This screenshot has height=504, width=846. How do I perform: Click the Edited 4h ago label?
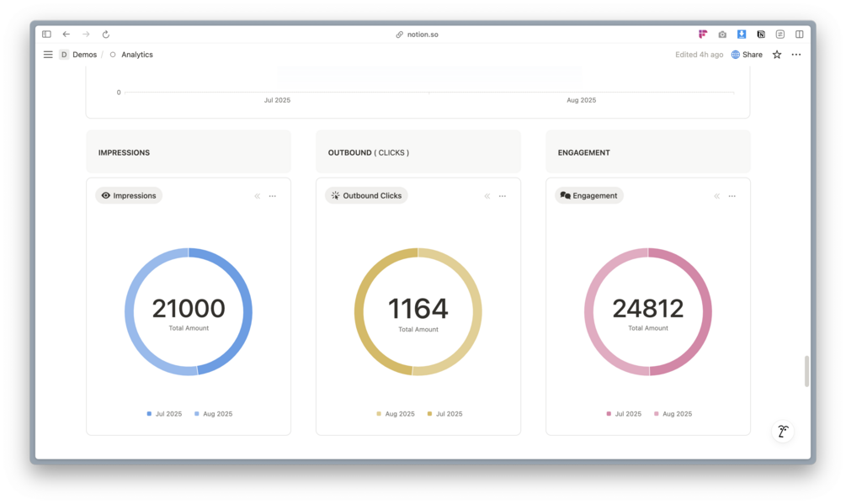pos(699,55)
